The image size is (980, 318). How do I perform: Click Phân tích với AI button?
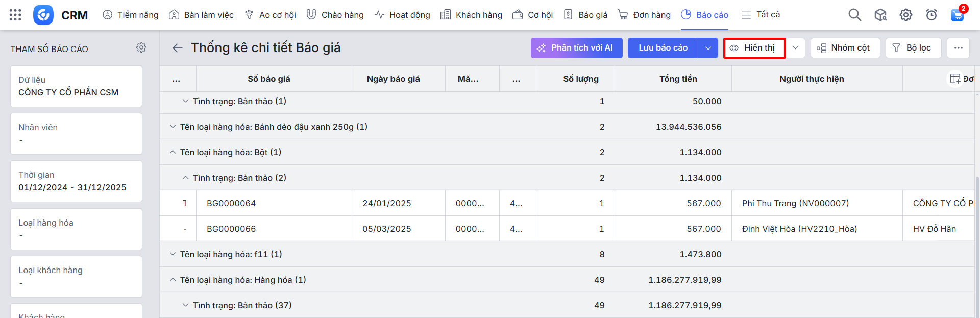pos(576,48)
